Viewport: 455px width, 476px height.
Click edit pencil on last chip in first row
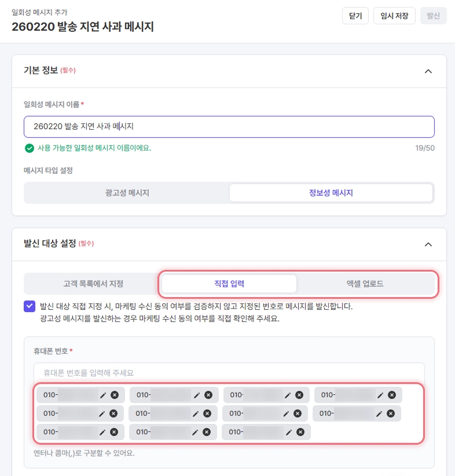(x=380, y=395)
